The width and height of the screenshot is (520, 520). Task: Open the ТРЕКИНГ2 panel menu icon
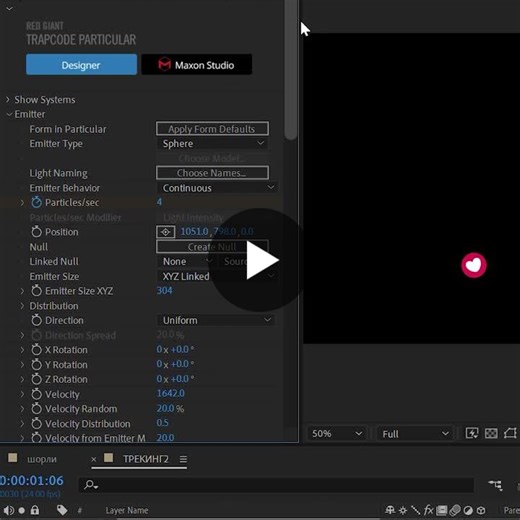(x=183, y=459)
